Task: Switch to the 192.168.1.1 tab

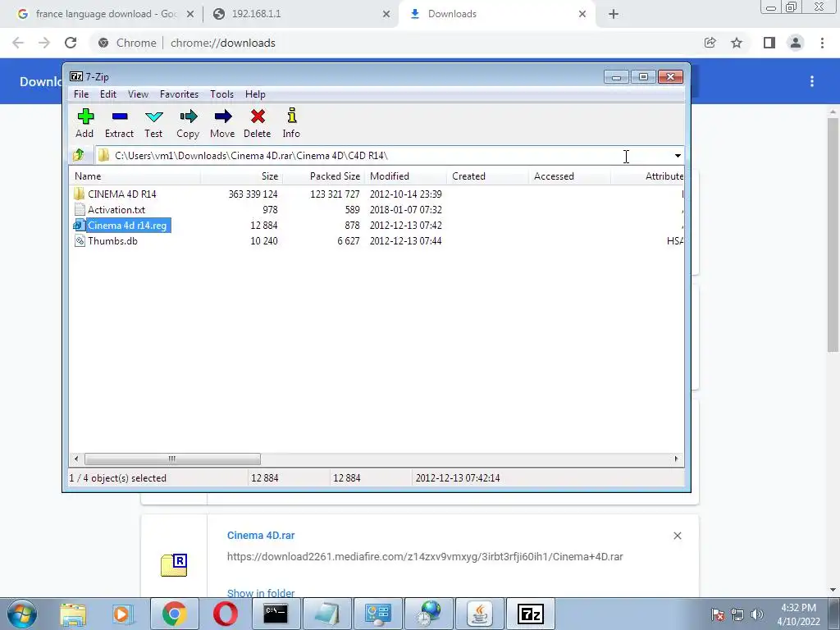Action: pyautogui.click(x=300, y=14)
